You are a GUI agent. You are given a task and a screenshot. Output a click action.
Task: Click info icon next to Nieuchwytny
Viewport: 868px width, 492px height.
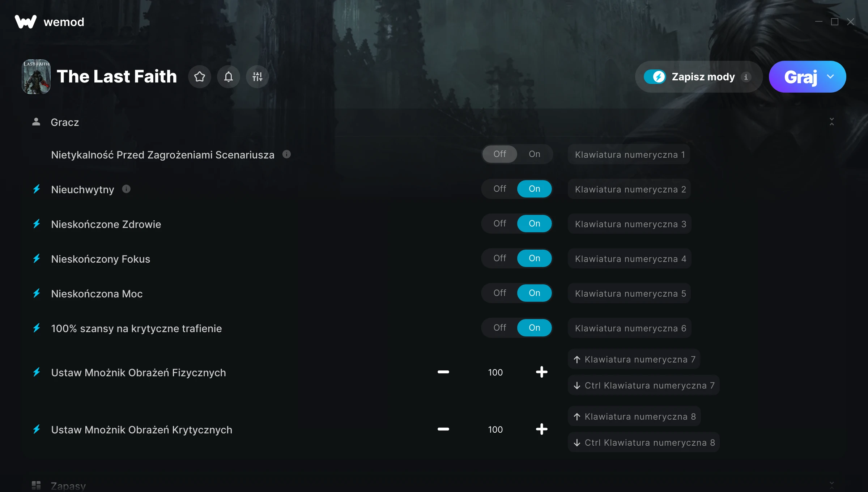point(126,189)
